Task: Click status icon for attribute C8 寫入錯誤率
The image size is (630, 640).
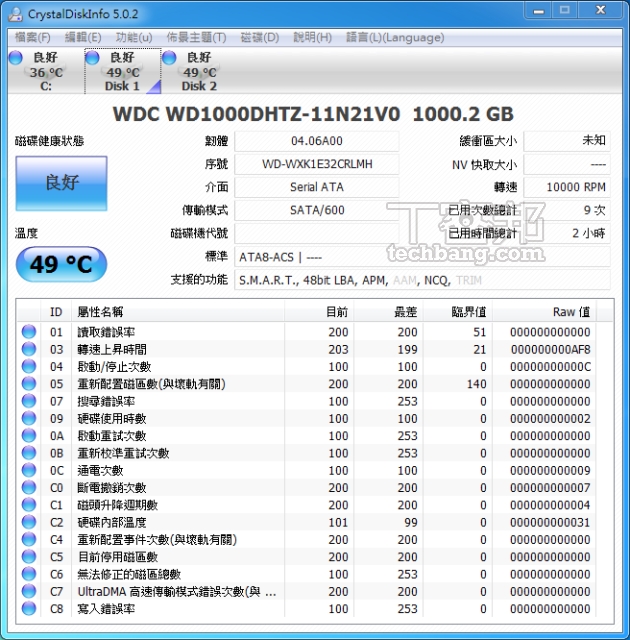Action: (x=29, y=609)
